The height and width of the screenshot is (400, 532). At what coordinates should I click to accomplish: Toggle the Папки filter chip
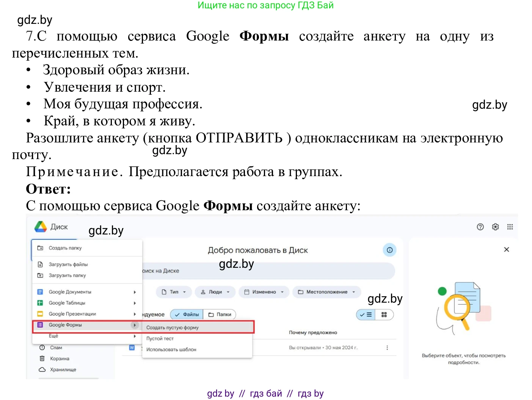click(220, 314)
